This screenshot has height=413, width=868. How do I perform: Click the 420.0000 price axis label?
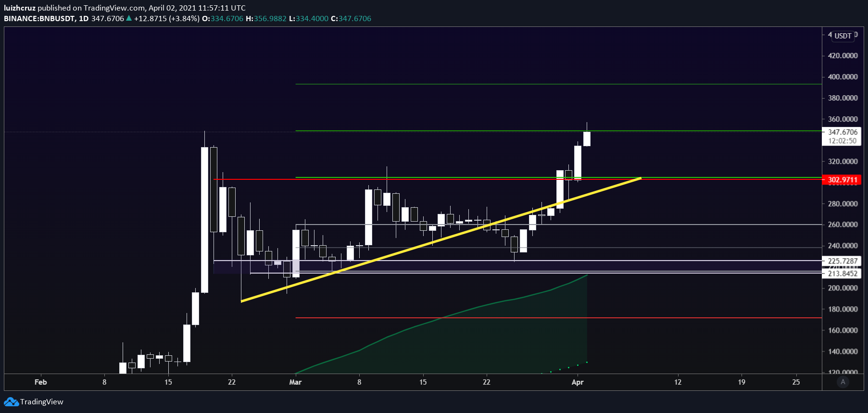[x=843, y=56]
